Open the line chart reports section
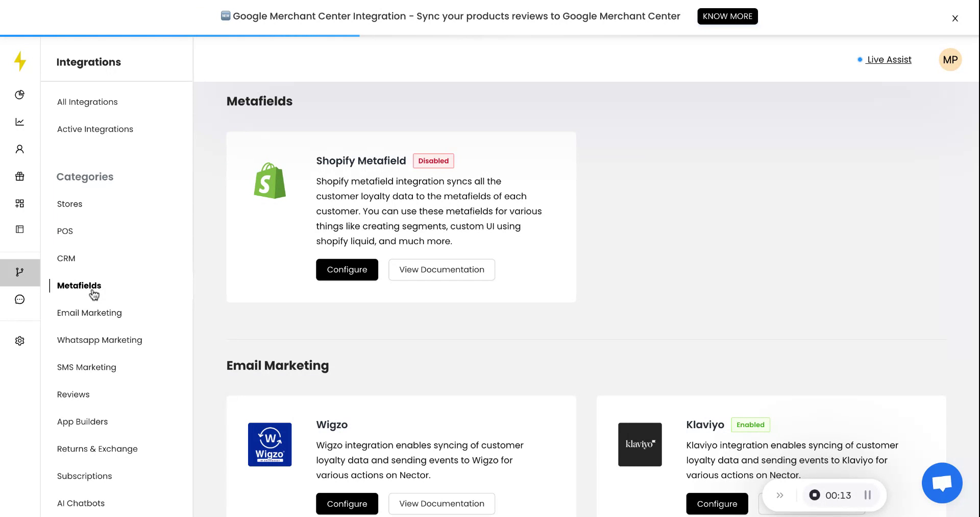This screenshot has height=517, width=980. [19, 122]
